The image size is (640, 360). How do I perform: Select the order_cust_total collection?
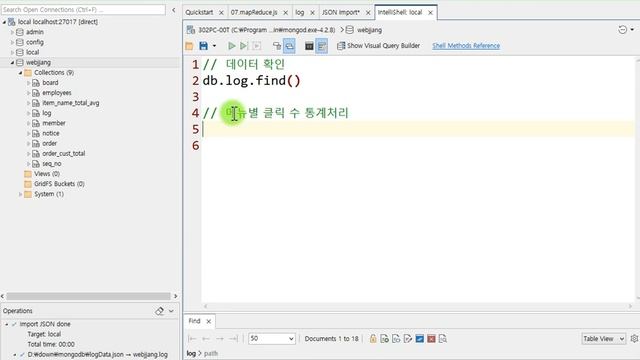pyautogui.click(x=64, y=153)
